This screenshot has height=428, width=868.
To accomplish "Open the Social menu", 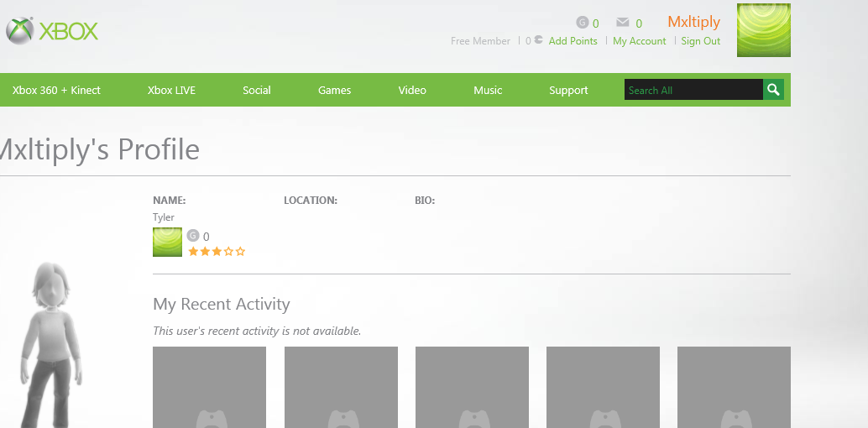I will [x=256, y=91].
